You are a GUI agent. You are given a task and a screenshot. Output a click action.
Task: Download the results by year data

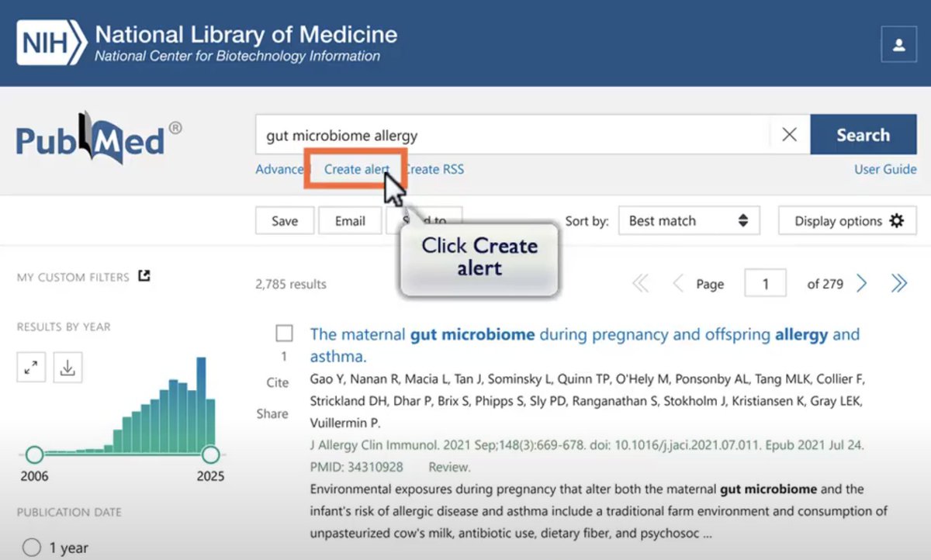click(x=67, y=368)
